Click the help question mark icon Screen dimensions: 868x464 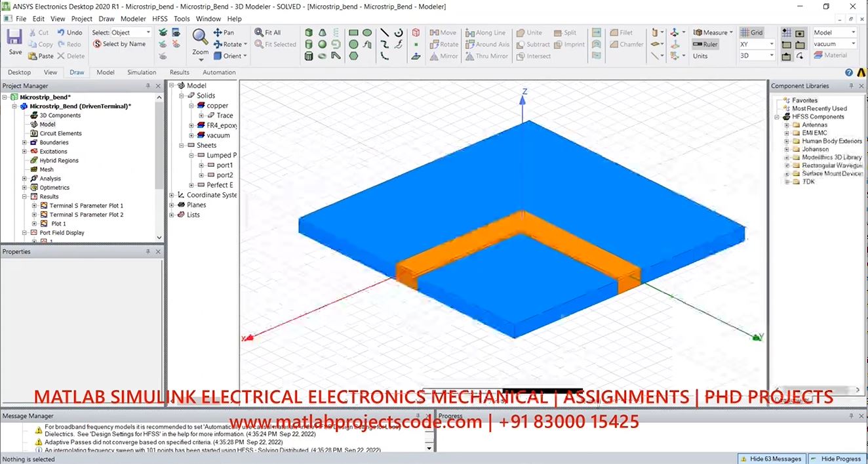click(x=849, y=72)
